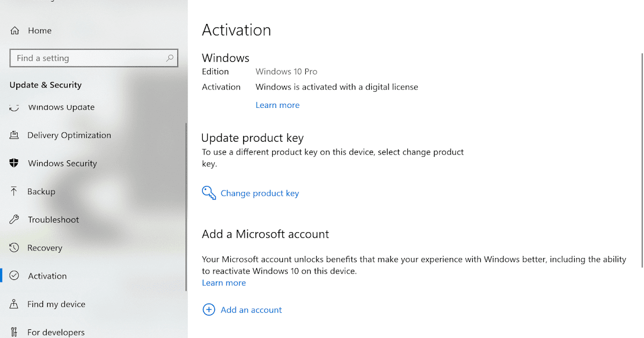Click the key icon beside Change product key

coord(209,193)
